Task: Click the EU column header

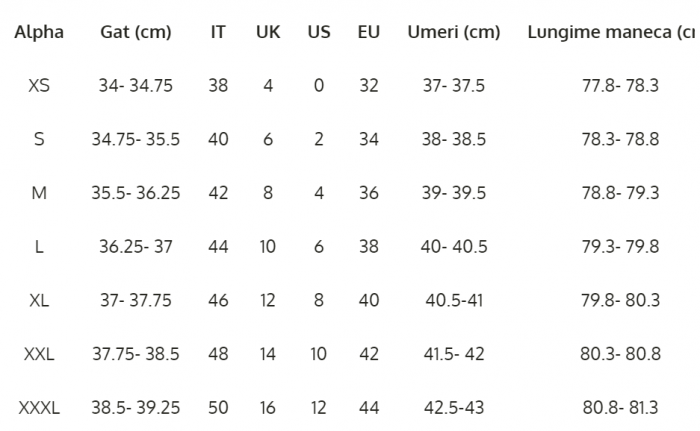Action: (x=369, y=32)
